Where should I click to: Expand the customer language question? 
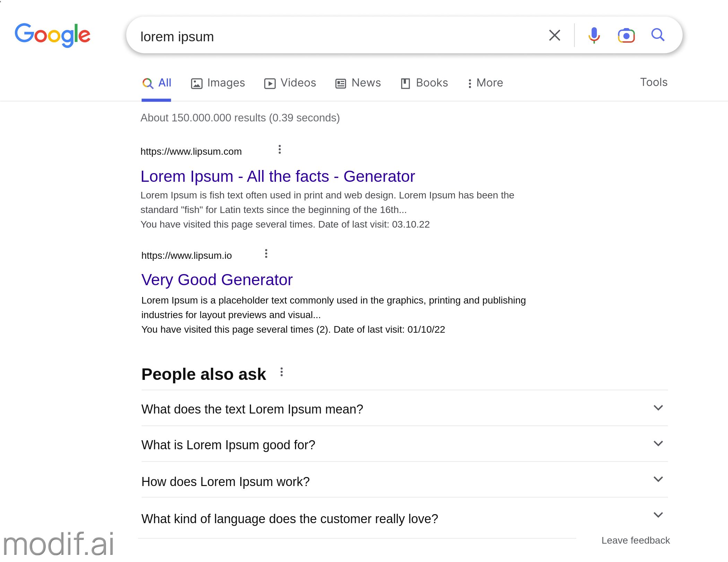coord(658,515)
